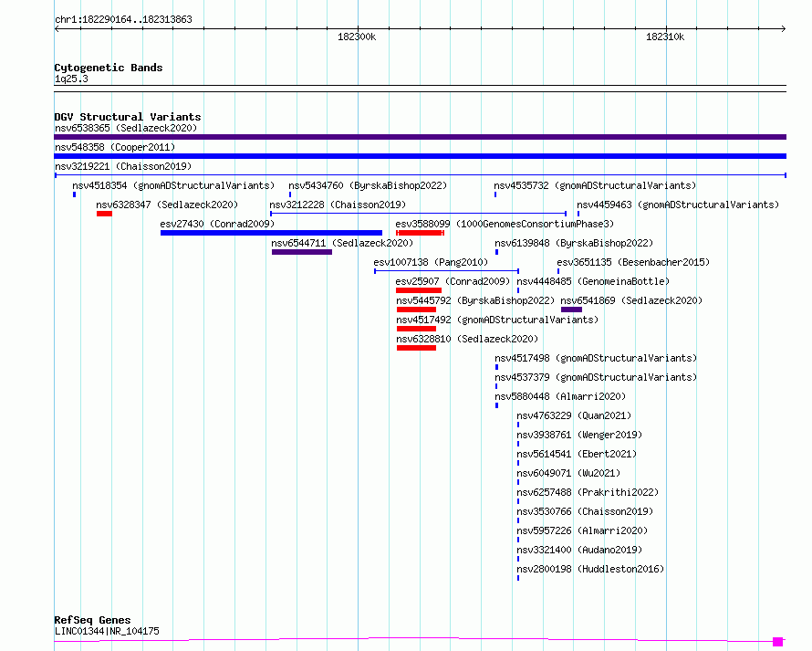Select the nsv3212228 thin blue span line
Screen dimensions: 812x651
418,214
